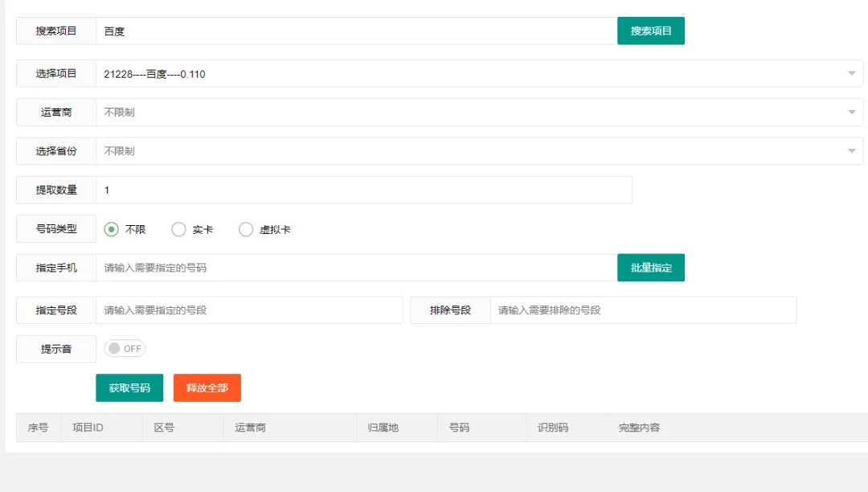Image resolution: width=868 pixels, height=492 pixels.
Task: Click the 排除号段 exclude segment input
Action: (642, 310)
